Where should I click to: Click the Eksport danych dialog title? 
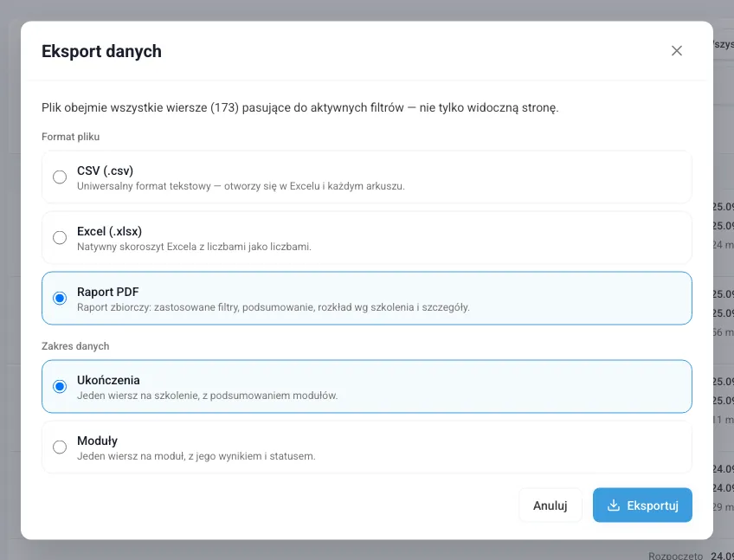(x=101, y=51)
